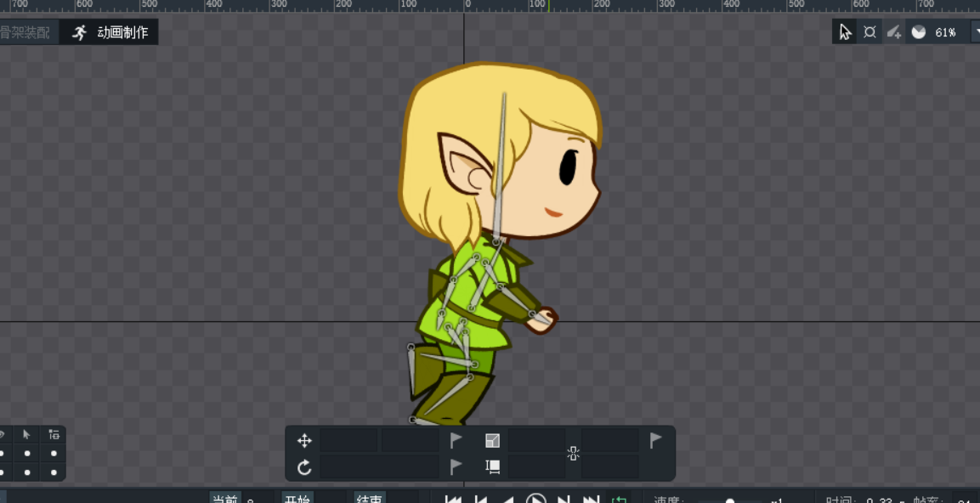980x503 pixels.
Task: Jump to the first frame
Action: (x=453, y=500)
